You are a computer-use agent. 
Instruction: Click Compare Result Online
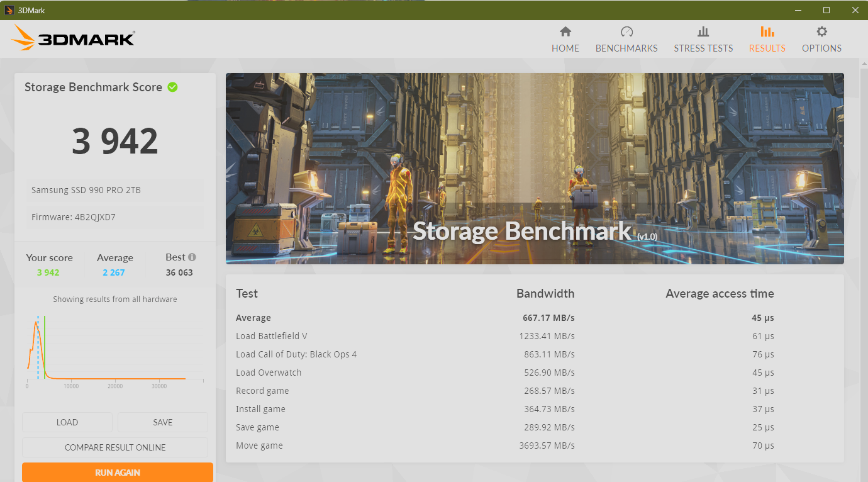pos(115,447)
